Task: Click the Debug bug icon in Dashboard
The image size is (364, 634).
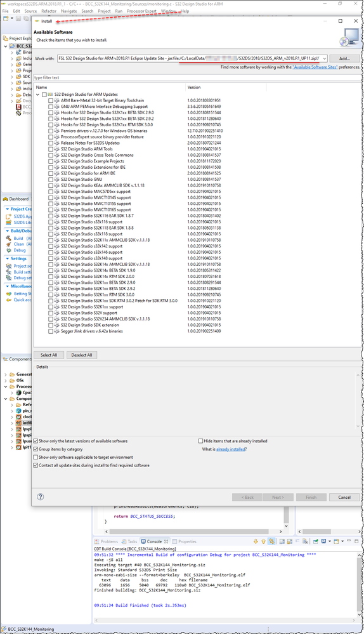Action: point(8,250)
